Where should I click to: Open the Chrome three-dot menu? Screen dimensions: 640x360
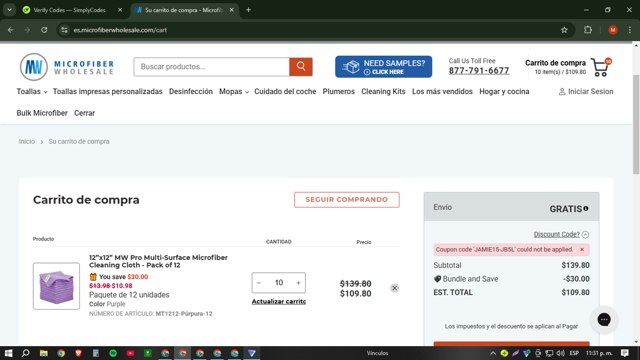(x=630, y=30)
